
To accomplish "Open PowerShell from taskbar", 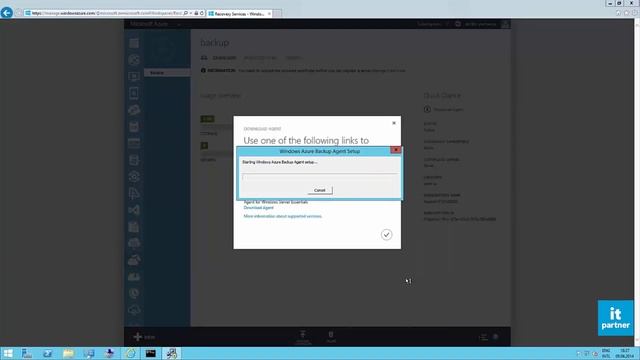I will (47, 353).
